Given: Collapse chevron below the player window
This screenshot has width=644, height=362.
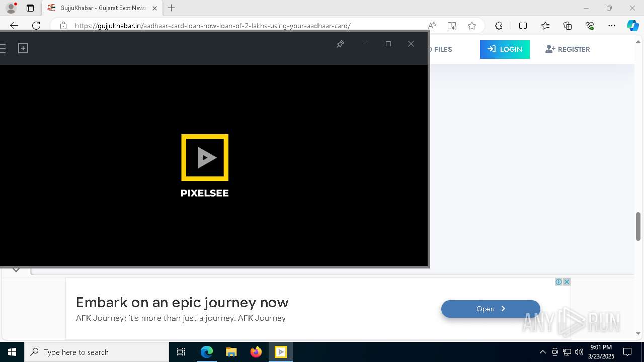Looking at the screenshot, I should click(x=16, y=270).
